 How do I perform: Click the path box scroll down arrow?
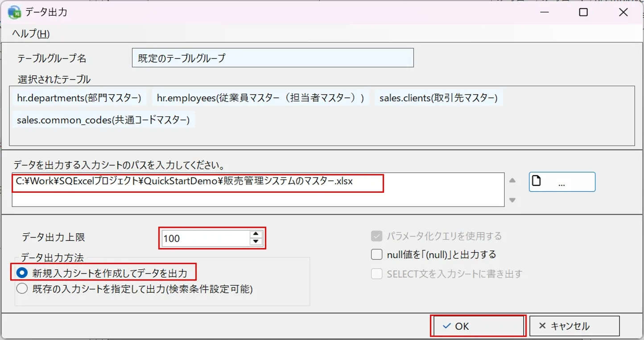click(x=512, y=200)
